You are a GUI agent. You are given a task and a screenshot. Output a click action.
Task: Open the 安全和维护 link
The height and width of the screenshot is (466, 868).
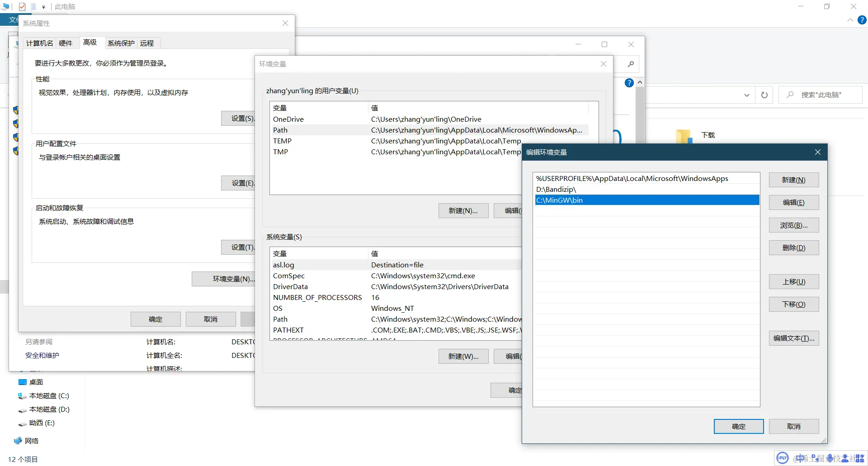click(42, 355)
